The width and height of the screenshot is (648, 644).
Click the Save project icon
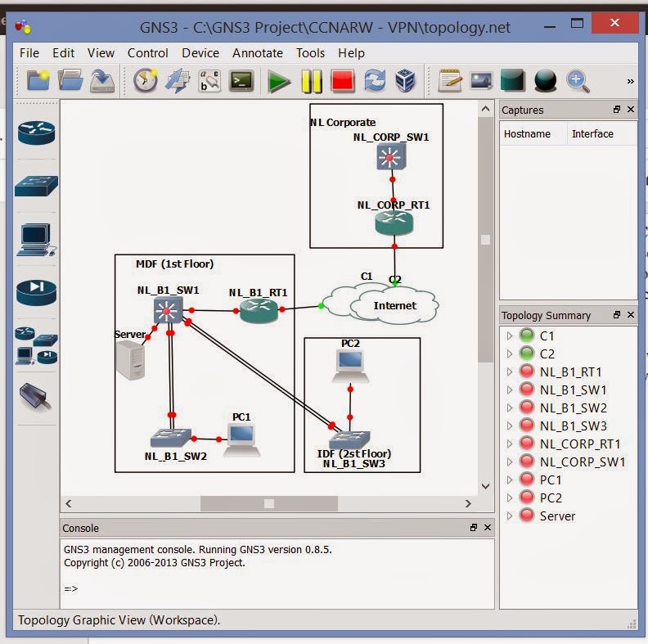coord(102,81)
